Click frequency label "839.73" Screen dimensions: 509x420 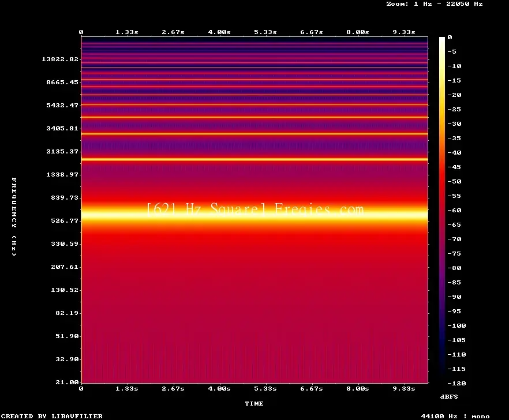(x=65, y=197)
